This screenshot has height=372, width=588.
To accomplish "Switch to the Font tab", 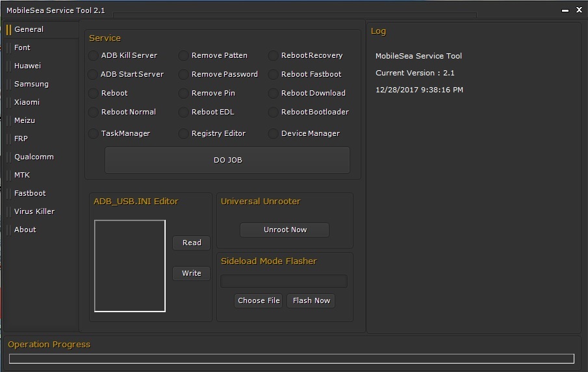I will coord(41,47).
